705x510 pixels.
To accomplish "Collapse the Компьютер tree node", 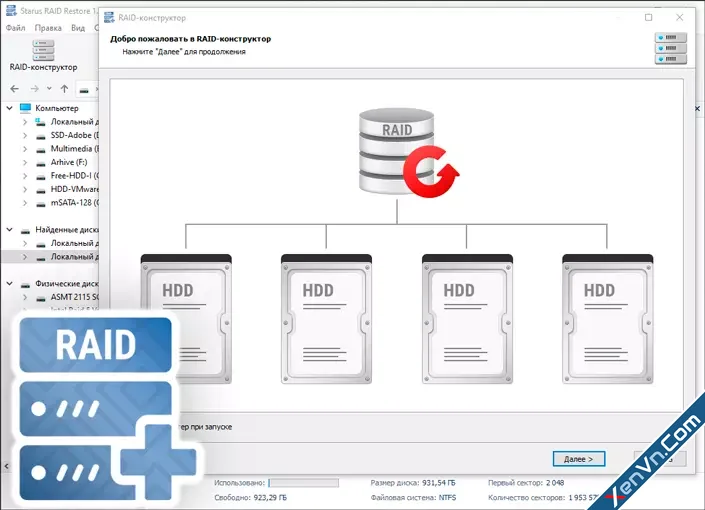I will [x=9, y=108].
